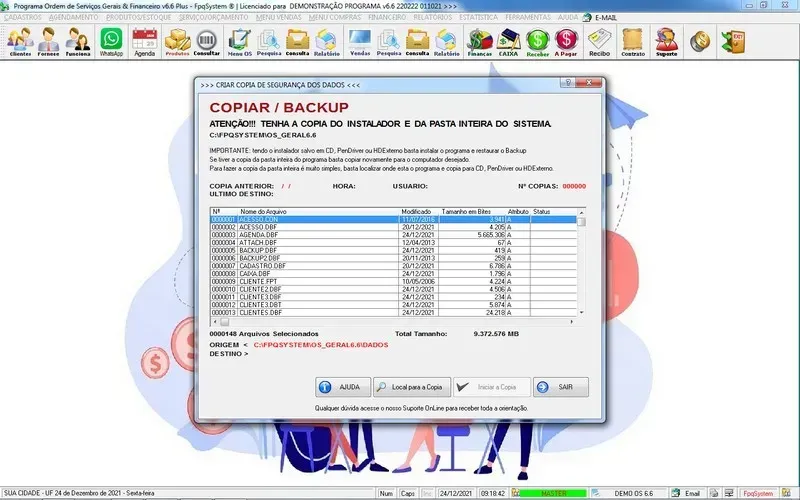Open the Agenda calendar icon
Viewport: 800px width, 500px height.
pyautogui.click(x=145, y=41)
